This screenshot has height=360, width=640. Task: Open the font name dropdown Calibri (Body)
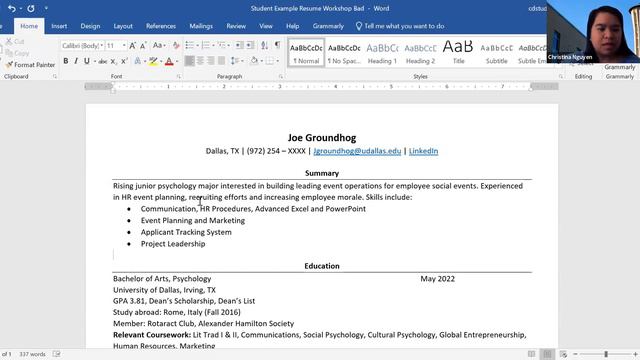click(x=101, y=46)
